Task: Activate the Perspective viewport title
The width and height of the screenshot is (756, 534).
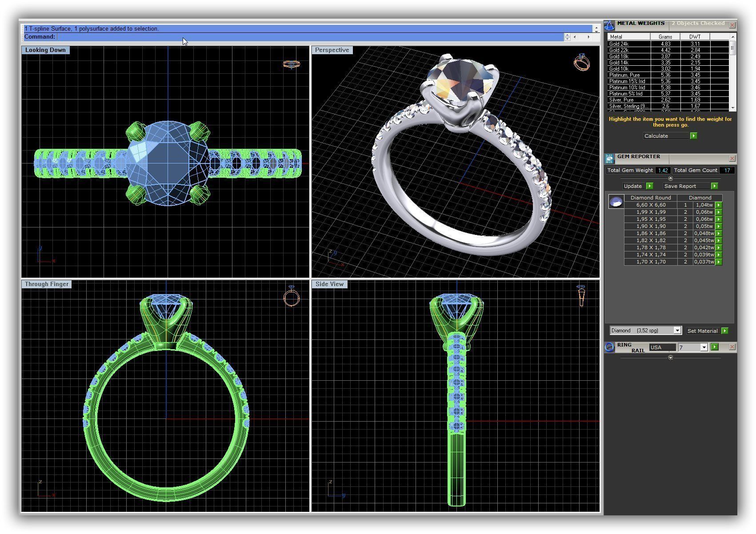Action: click(x=332, y=50)
